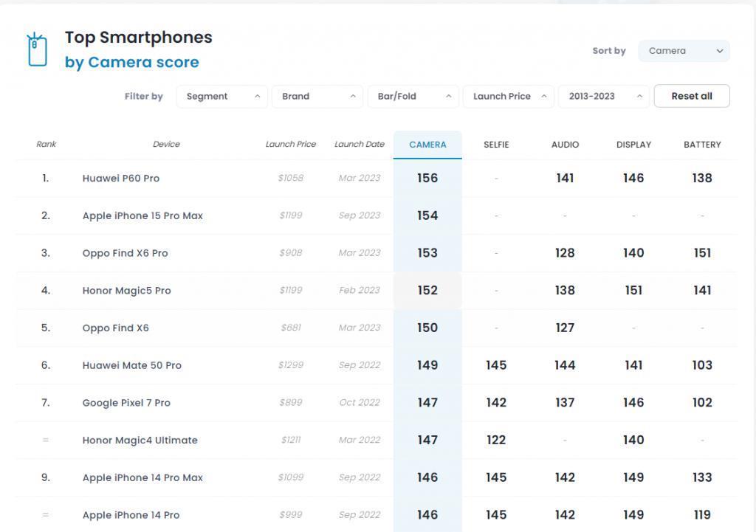Open the Huawei P60 Pro device link
The height and width of the screenshot is (532, 756).
coord(121,179)
